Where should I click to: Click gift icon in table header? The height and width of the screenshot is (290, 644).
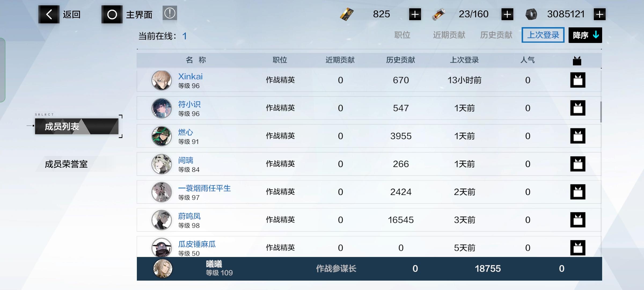577,61
